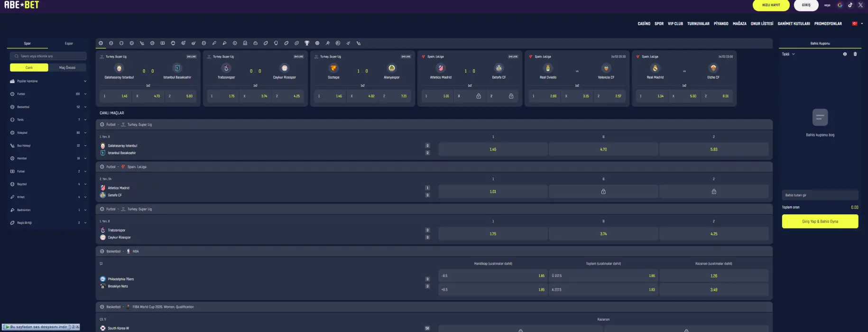Open bet slip settings gear
The image size is (868, 332).
(845, 54)
